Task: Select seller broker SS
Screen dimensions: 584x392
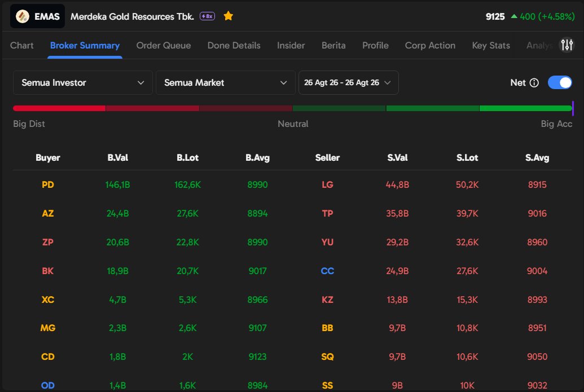Action: [x=327, y=385]
